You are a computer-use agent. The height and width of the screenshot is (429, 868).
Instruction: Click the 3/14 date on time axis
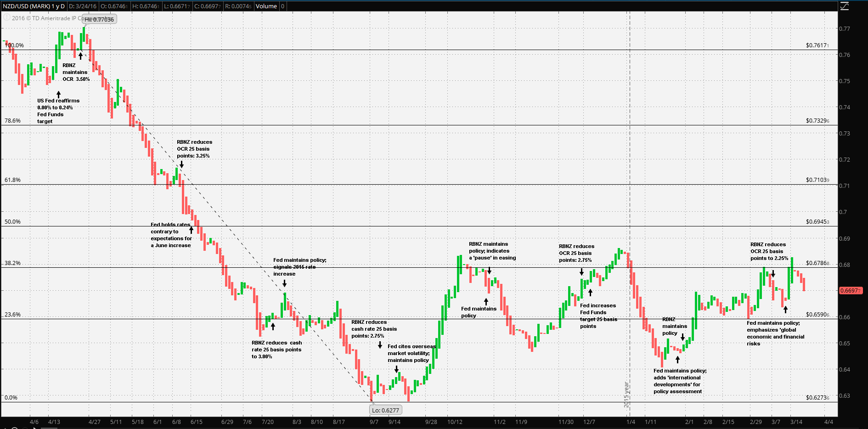pyautogui.click(x=796, y=422)
